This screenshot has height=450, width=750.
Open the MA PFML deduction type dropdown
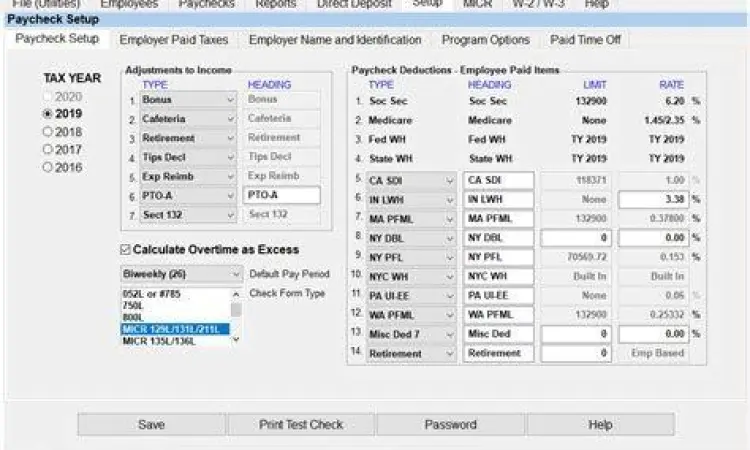[411, 219]
